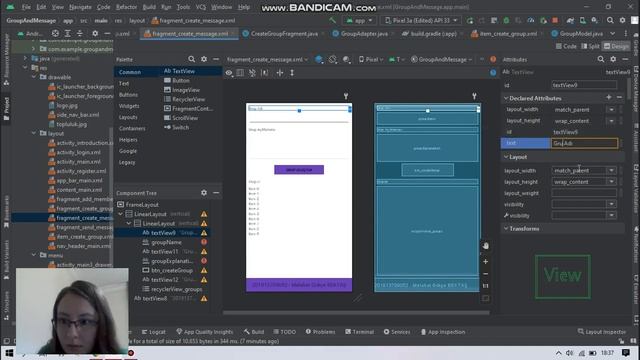
Task: Click Expand All in Project panel
Action: pyautogui.click(x=67, y=33)
